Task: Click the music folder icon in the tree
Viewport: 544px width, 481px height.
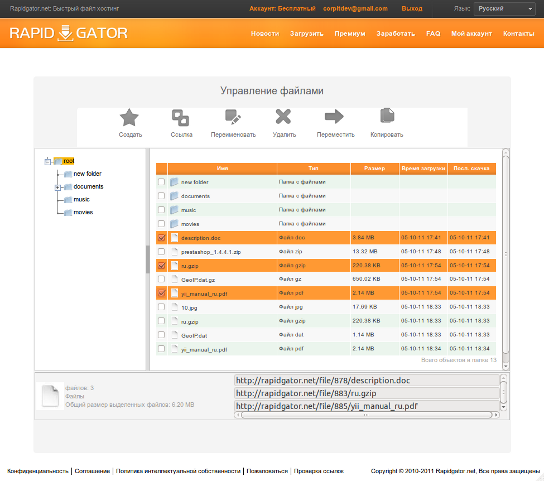Action: (68, 200)
